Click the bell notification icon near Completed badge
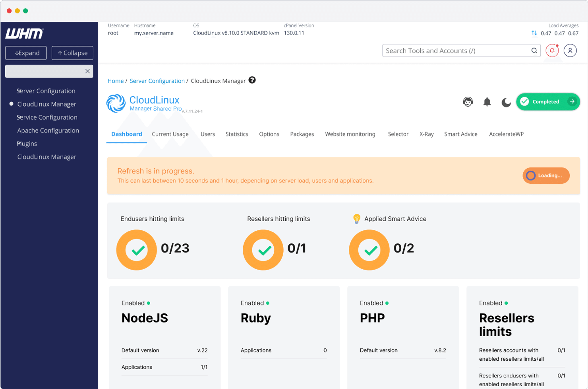Screen dimensions: 588x389 [x=487, y=102]
